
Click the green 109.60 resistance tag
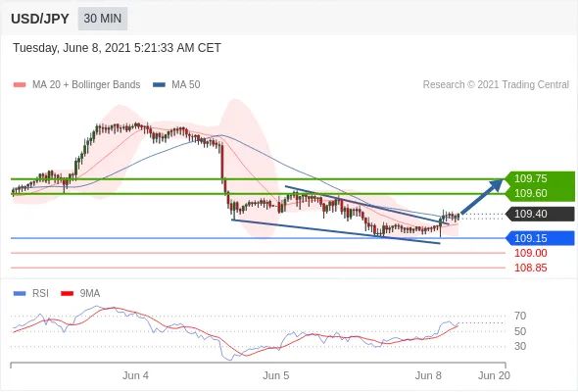tap(540, 193)
